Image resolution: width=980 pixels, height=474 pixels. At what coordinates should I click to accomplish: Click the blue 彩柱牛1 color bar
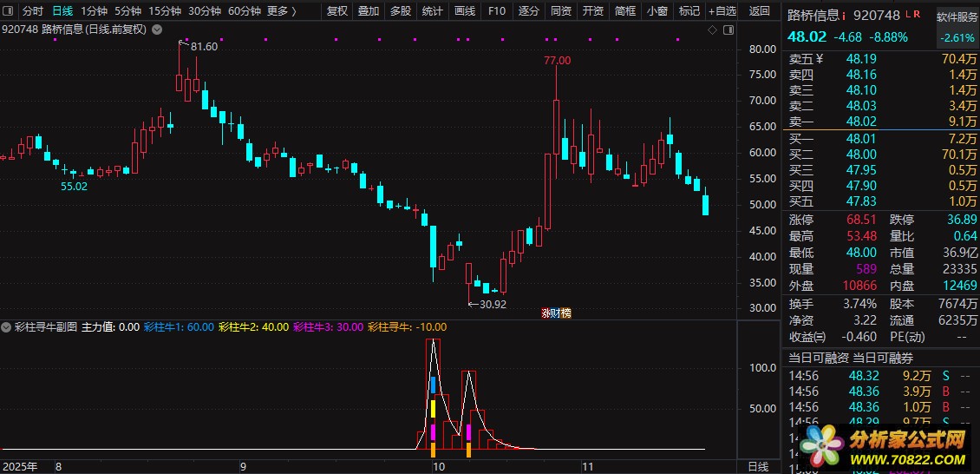[433, 385]
